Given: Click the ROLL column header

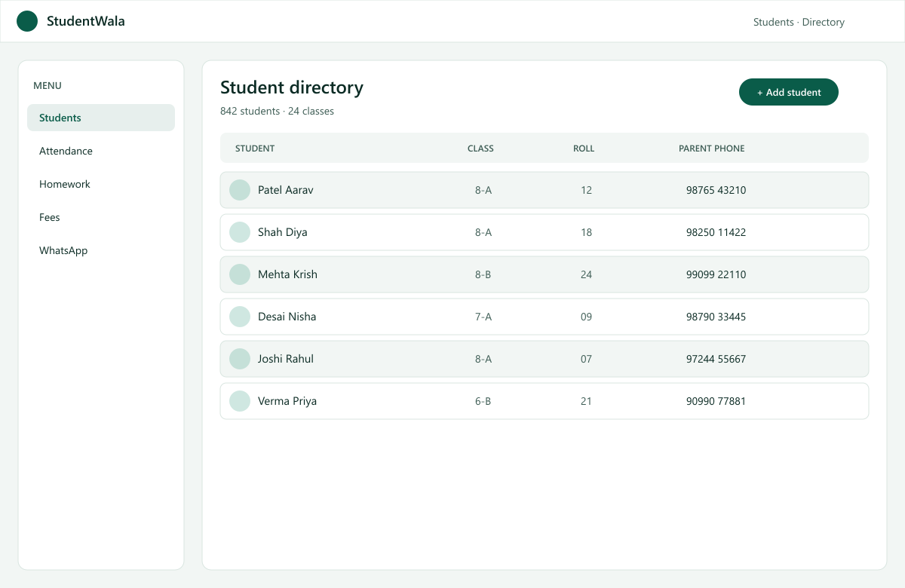Looking at the screenshot, I should click(x=584, y=149).
